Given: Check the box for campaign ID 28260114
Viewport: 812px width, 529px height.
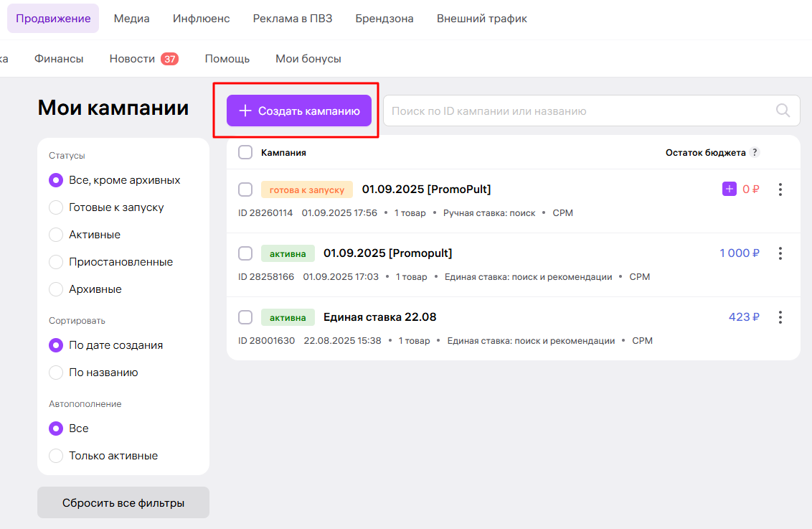Looking at the screenshot, I should coord(245,189).
